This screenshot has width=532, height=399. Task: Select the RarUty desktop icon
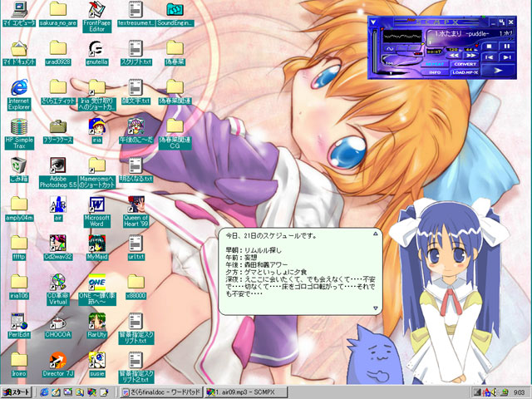click(97, 326)
